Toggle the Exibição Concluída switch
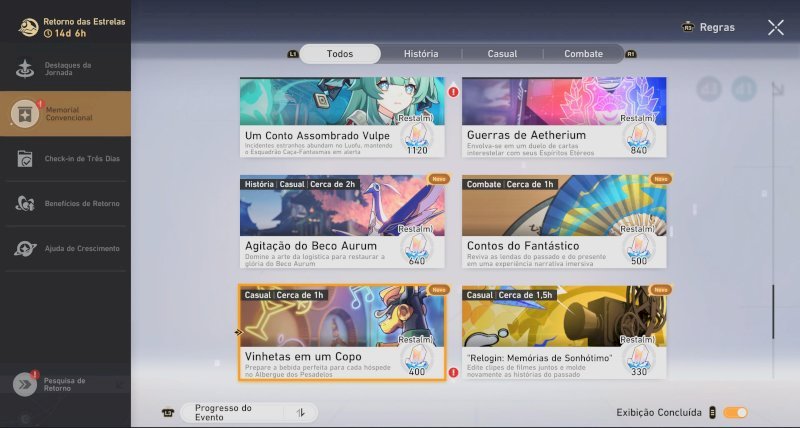The image size is (800, 428). pos(735,412)
